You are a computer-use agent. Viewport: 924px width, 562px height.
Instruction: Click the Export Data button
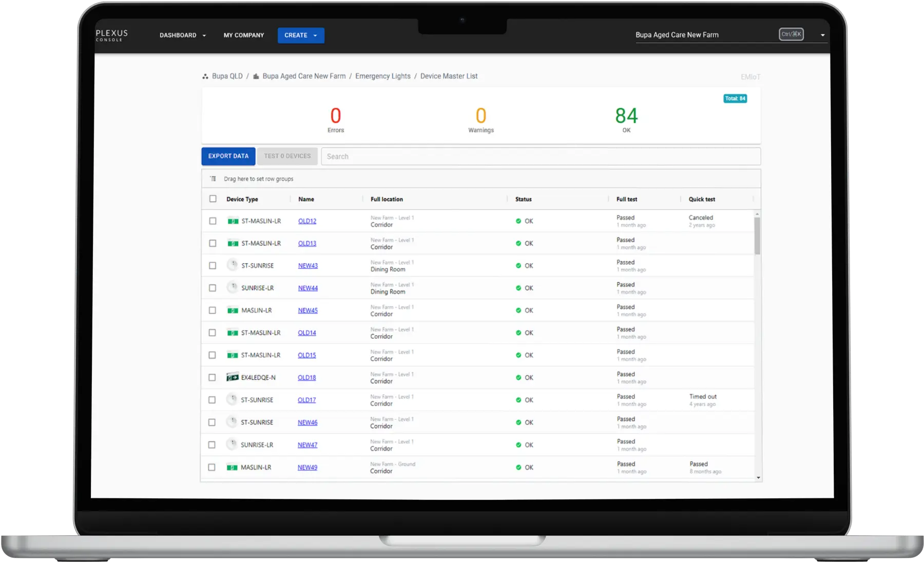(x=228, y=156)
